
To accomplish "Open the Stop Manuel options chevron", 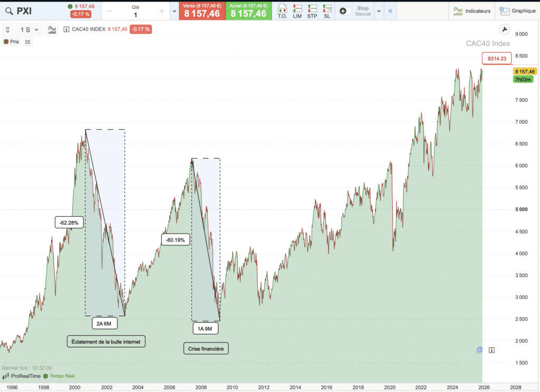I will tap(379, 11).
